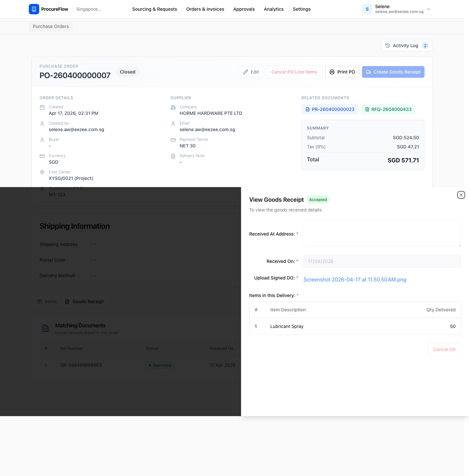Open the Sourcing & Requests menu
Viewport: 469px width, 476px height.
pos(155,9)
